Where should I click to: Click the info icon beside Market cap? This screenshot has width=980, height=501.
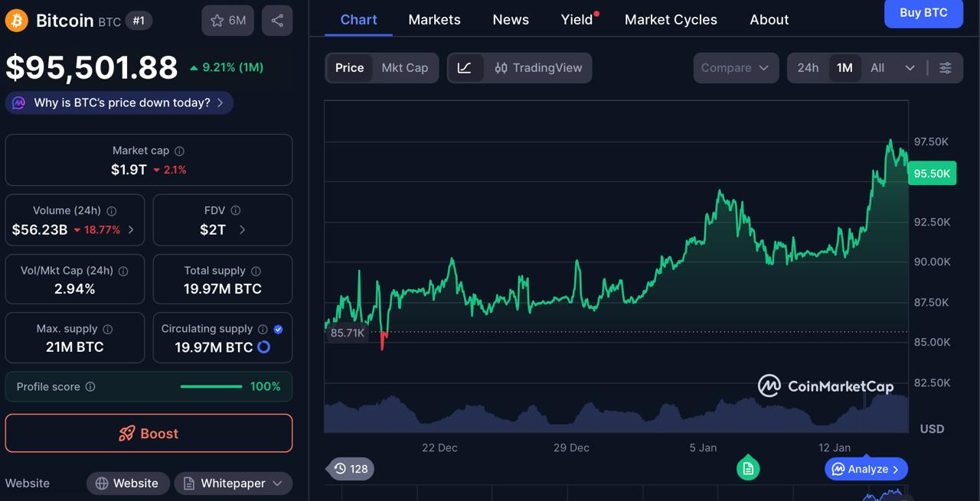click(x=180, y=151)
